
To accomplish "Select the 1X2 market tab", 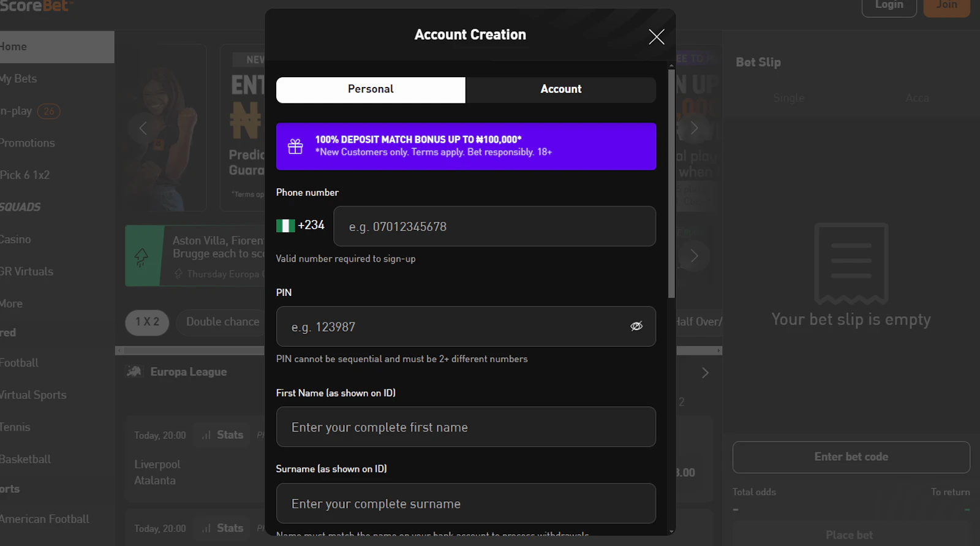I will (x=147, y=322).
